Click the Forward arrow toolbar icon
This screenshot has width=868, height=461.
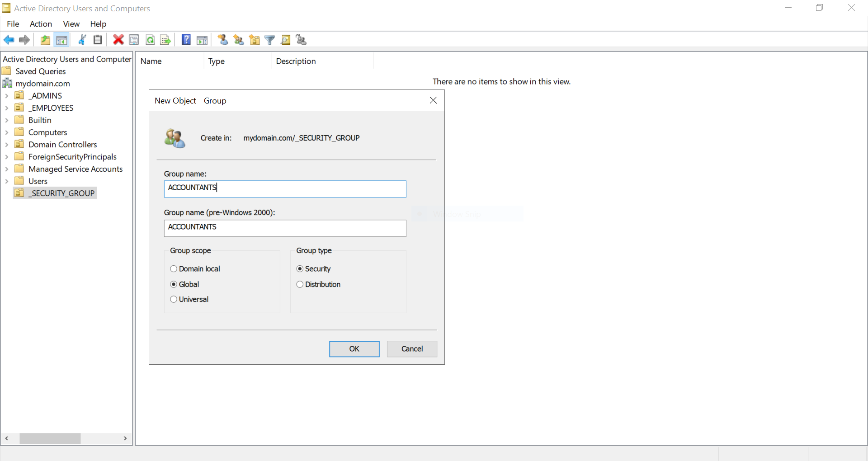[24, 40]
